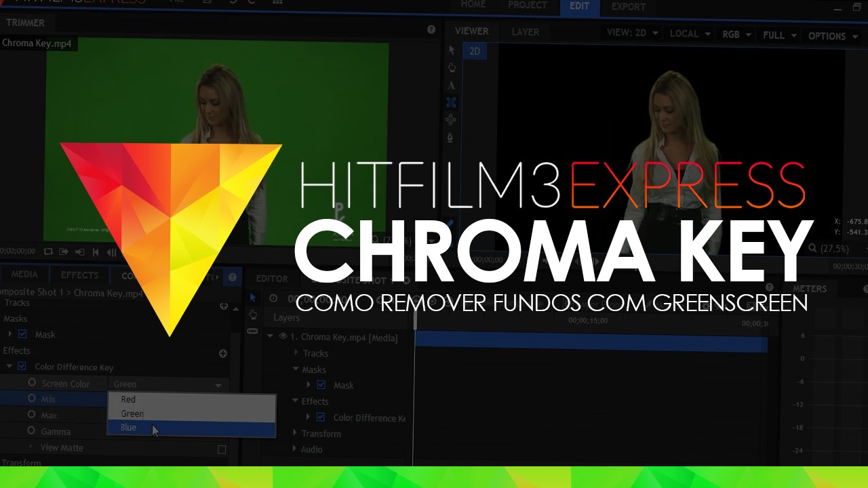Click the overlay clip icon in Trimmer
Screen dimensions: 868x488
(80, 251)
